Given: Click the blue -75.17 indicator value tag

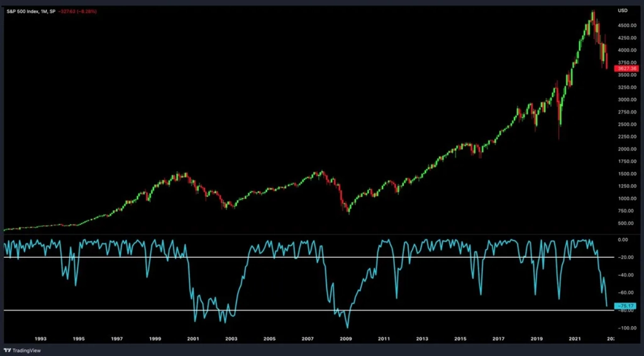Looking at the screenshot, I should point(626,306).
